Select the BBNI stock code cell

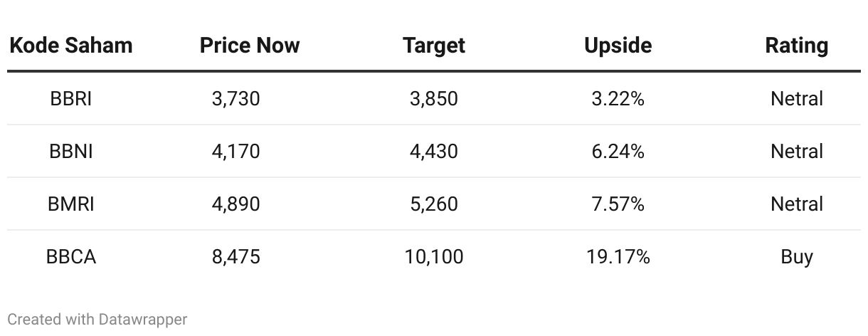[x=70, y=151]
